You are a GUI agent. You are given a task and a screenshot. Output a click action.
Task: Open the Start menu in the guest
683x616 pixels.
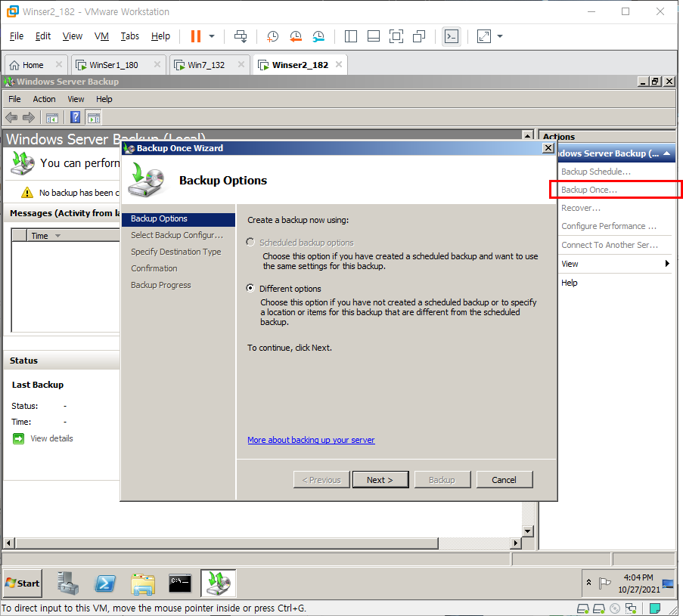(23, 583)
